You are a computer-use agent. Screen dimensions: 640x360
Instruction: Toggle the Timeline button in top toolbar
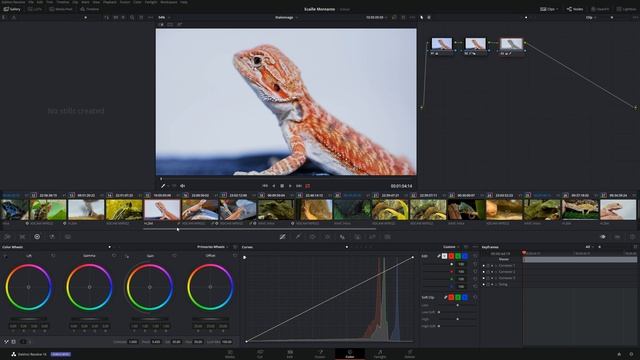point(89,9)
